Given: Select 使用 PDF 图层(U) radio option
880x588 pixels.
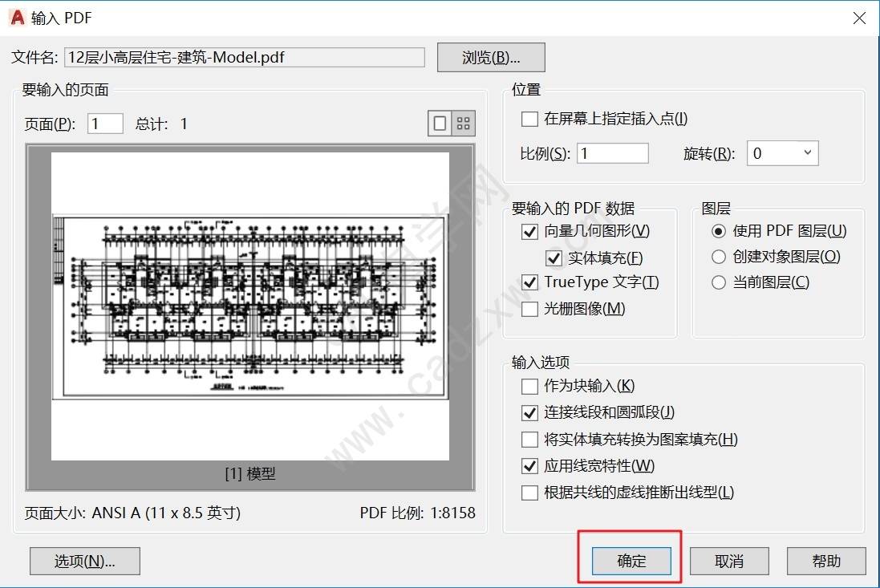Looking at the screenshot, I should (719, 231).
